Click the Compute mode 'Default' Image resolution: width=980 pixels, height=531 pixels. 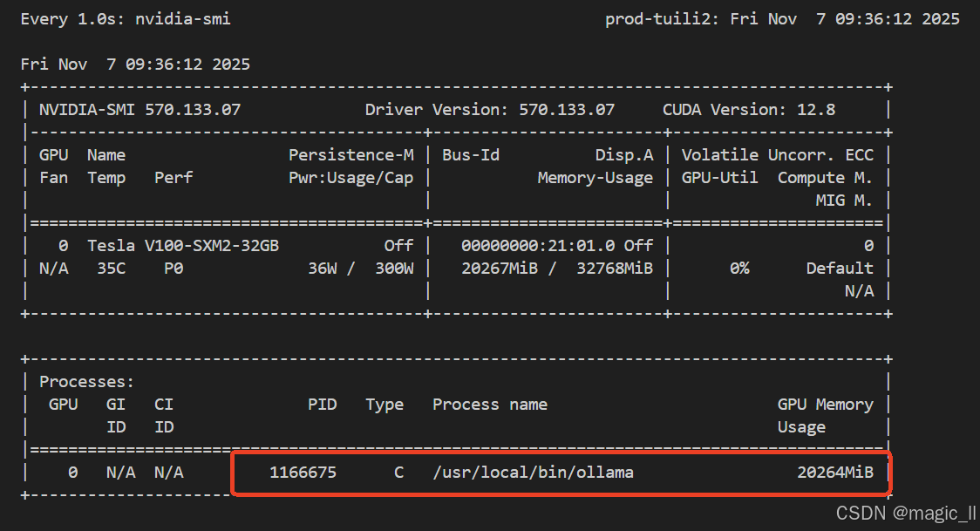(x=840, y=269)
